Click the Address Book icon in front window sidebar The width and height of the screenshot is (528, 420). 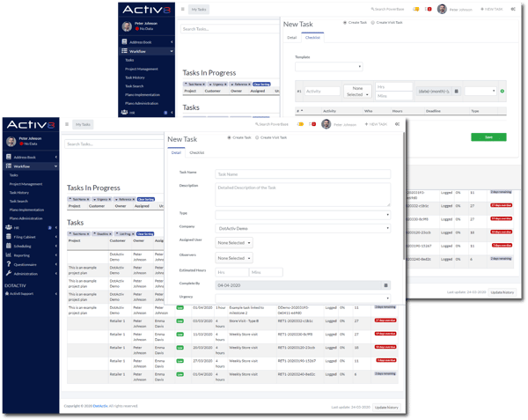point(9,157)
